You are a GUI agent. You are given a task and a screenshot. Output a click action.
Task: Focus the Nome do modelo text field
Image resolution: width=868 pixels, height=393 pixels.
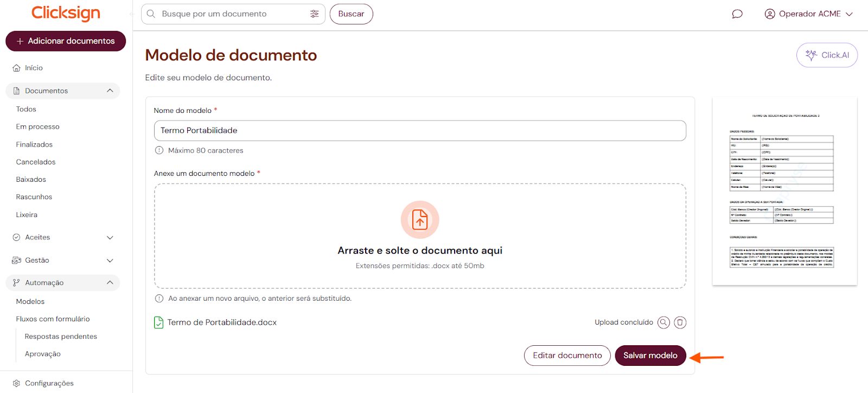[x=420, y=131]
